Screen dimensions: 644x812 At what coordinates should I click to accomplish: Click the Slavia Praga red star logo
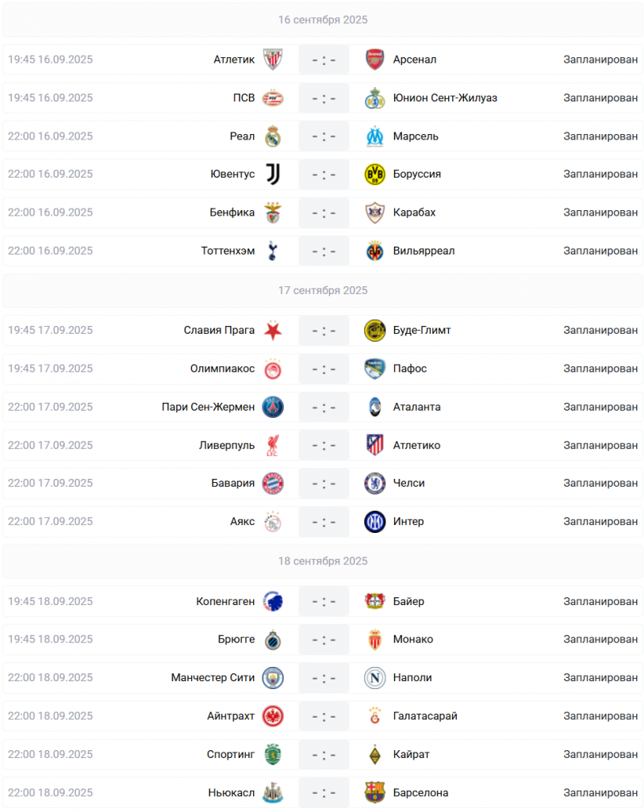pyautogui.click(x=273, y=331)
